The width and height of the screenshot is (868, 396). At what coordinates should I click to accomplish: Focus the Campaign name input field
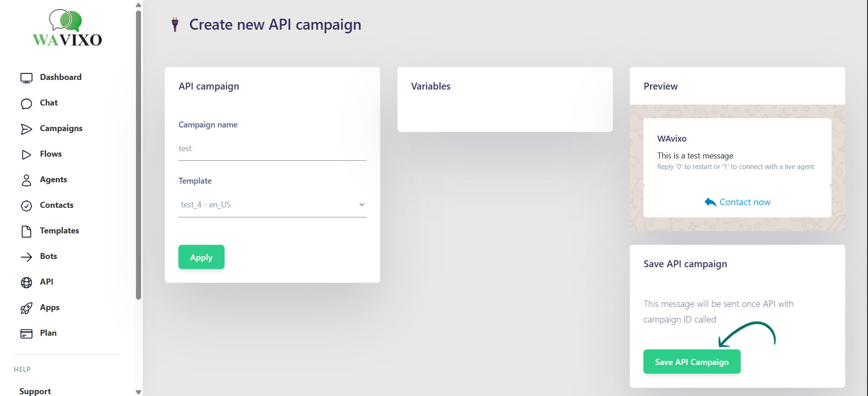272,149
